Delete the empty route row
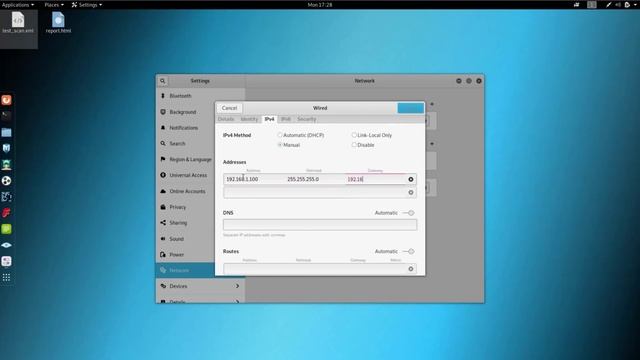 click(x=411, y=269)
